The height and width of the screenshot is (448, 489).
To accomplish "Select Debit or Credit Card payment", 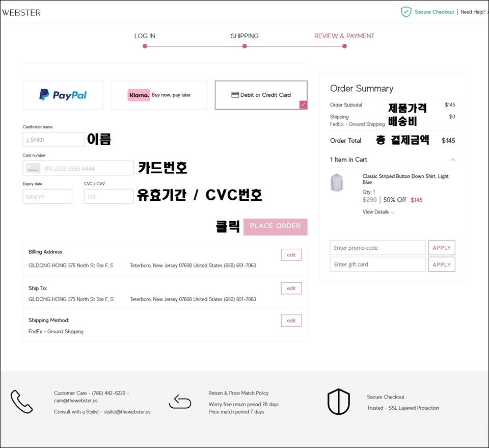I will (261, 95).
